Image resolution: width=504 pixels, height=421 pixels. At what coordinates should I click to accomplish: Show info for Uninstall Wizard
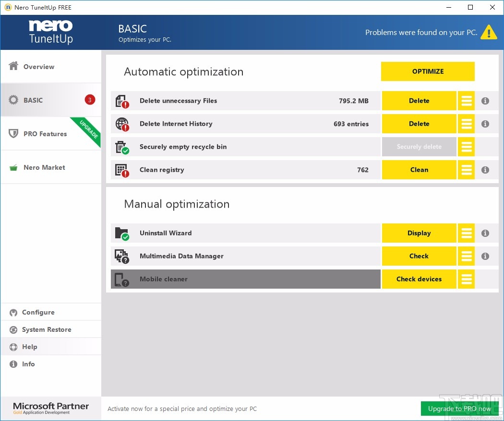485,233
